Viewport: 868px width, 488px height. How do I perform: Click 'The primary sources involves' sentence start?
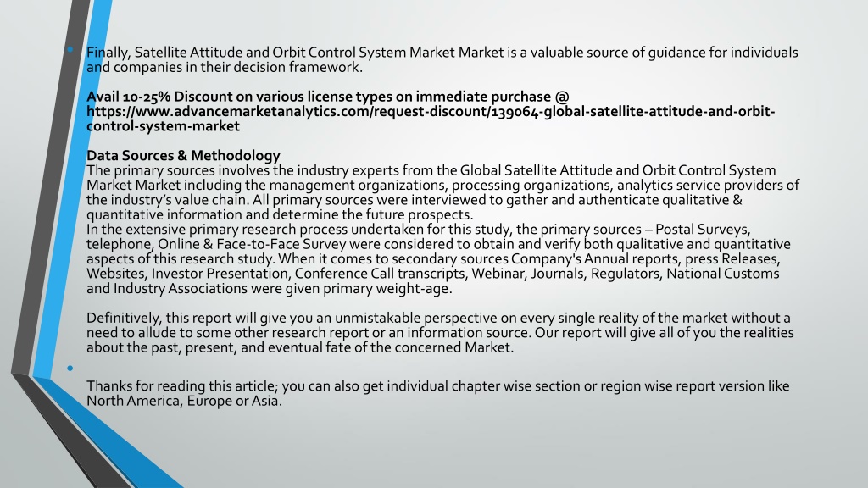pos(178,170)
